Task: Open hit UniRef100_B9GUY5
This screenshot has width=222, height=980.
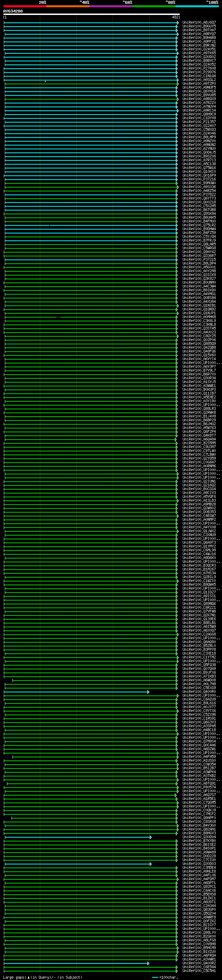Action: 199,26
